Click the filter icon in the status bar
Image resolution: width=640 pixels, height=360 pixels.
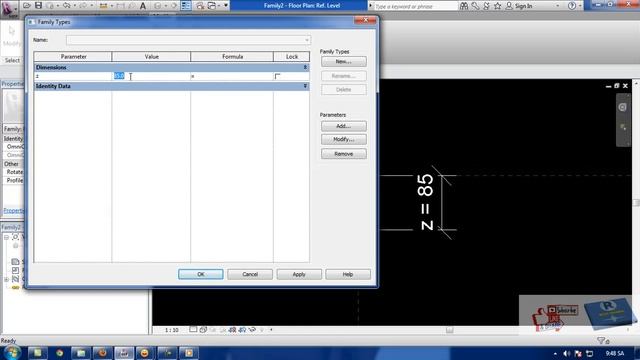(x=603, y=340)
